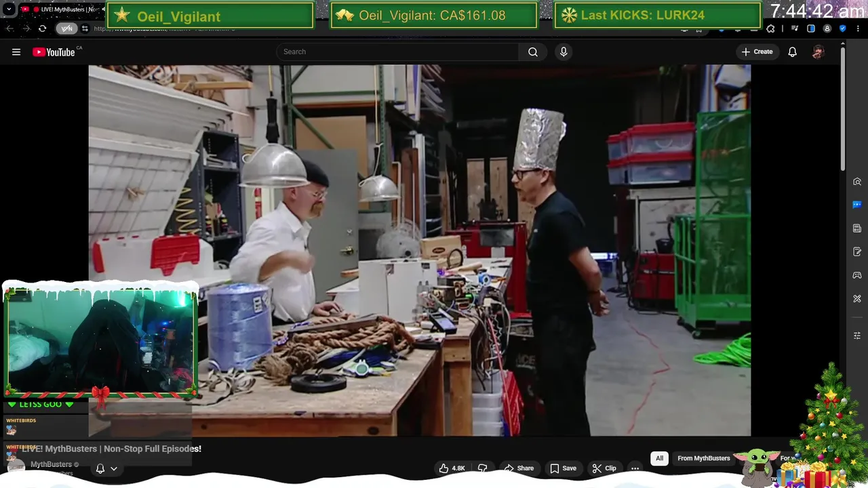Screen dimensions: 868x488
Task: Open the YouTube hamburger guide menu
Action: point(16,52)
